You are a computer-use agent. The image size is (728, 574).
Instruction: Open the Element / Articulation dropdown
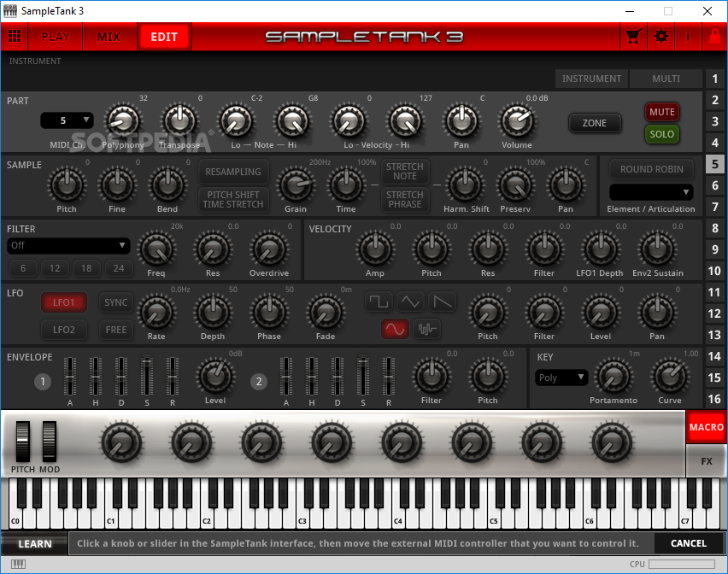(651, 192)
